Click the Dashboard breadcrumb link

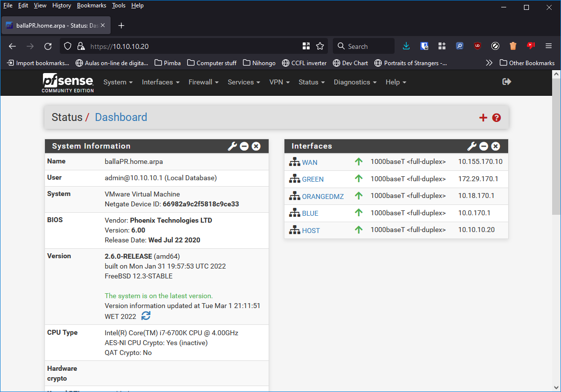pos(120,118)
